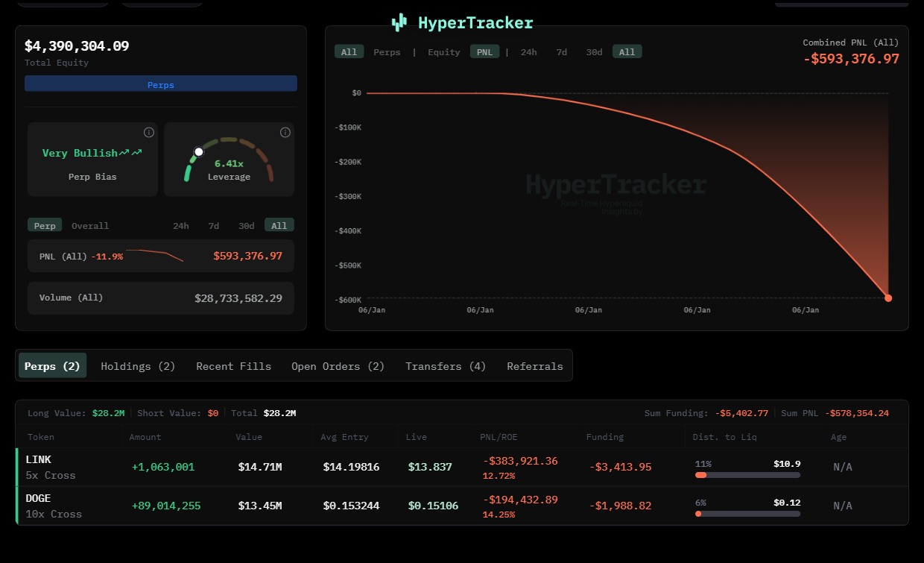
Task: Click the chart endpoint marker dot
Action: [888, 298]
